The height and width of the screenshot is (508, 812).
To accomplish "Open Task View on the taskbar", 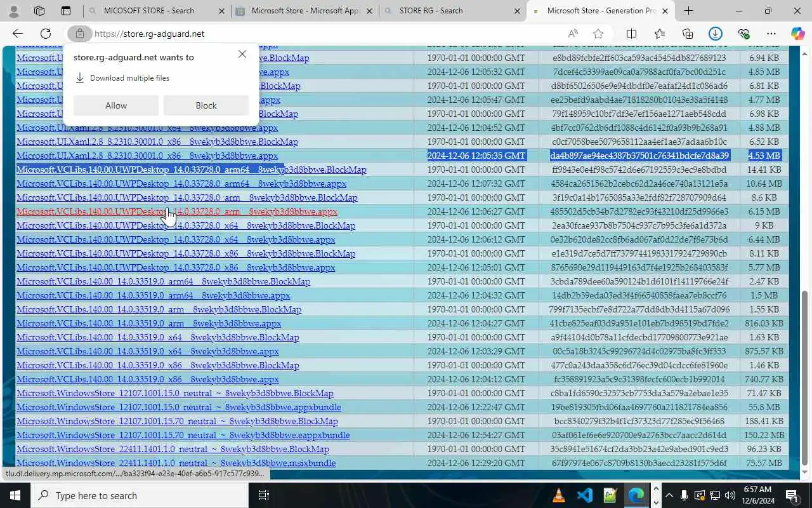I will click(264, 495).
